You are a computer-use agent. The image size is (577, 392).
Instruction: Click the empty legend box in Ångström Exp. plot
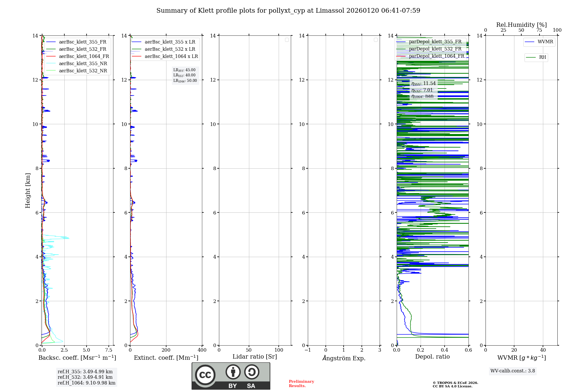pyautogui.click(x=376, y=40)
